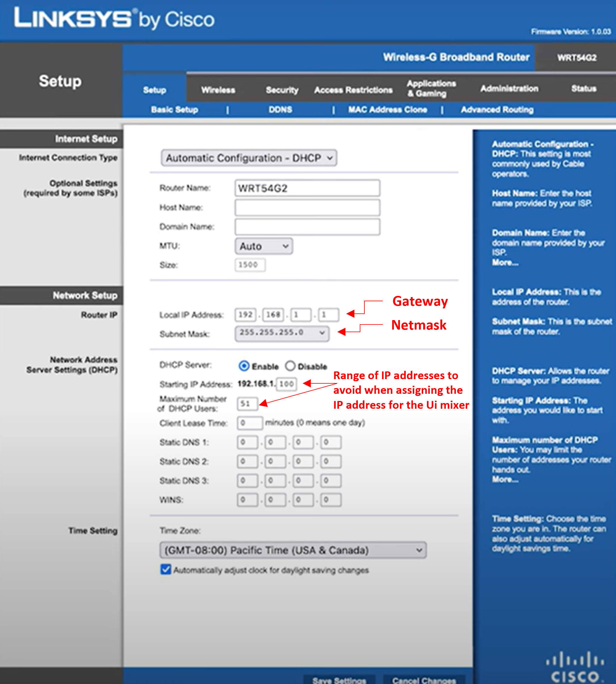616x684 pixels.
Task: Click the 'WRT54G2' model label at top right
Action: pyautogui.click(x=577, y=58)
